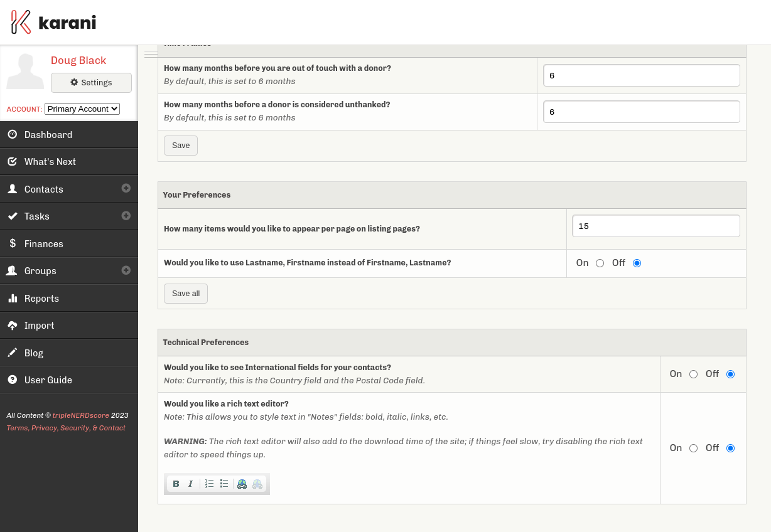This screenshot has width=771, height=532.
Task: Click the Karani logo
Action: 54,23
